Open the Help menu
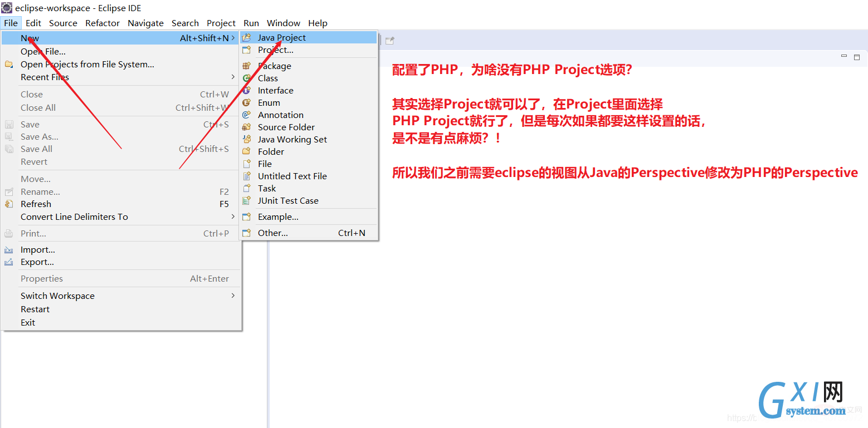868x428 pixels. [x=318, y=23]
